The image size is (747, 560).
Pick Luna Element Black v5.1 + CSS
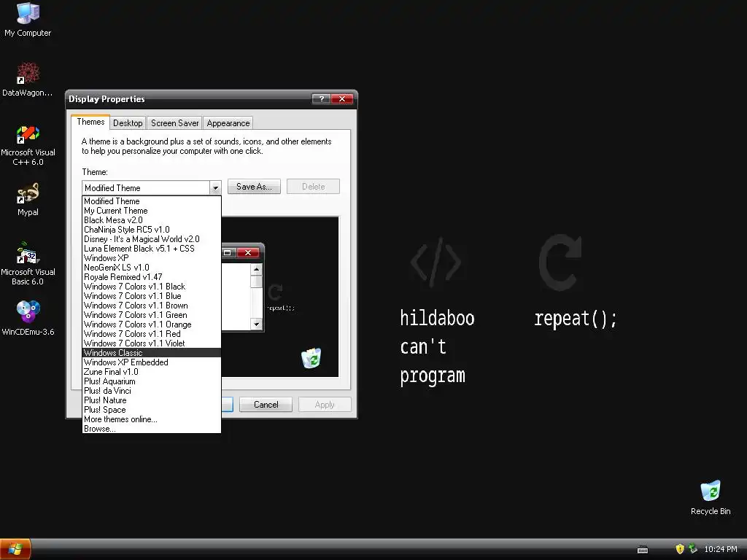[152, 249]
